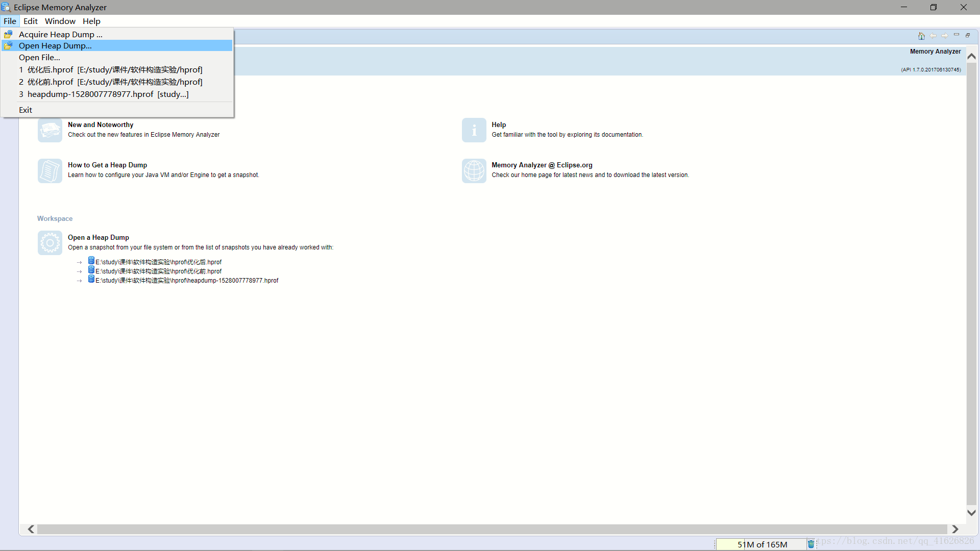
Task: Click the Workspace section heading
Action: pyautogui.click(x=55, y=218)
